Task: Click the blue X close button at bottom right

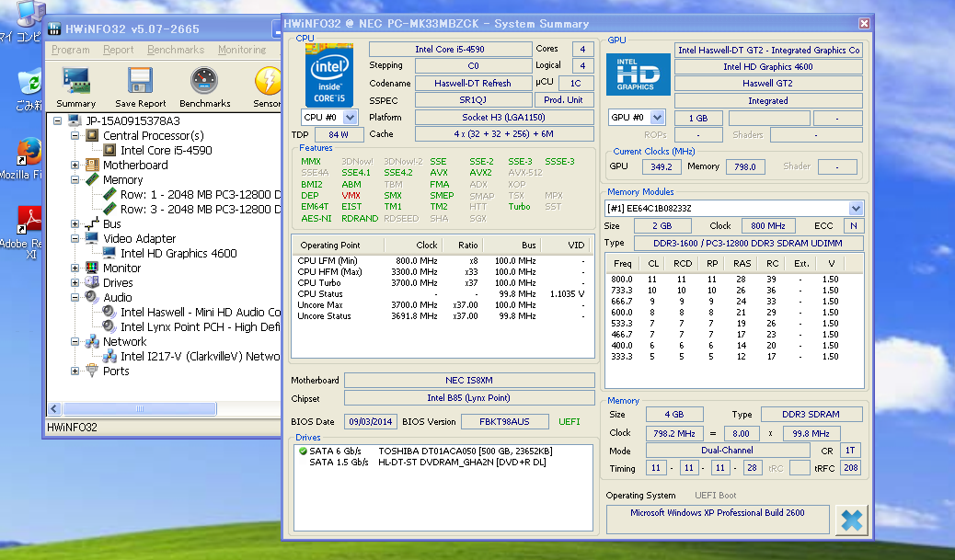Action: (851, 519)
